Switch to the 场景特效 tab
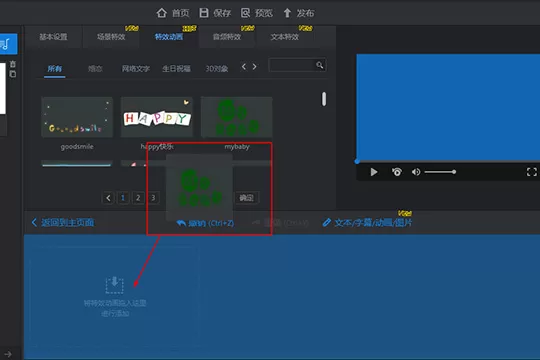 click(111, 37)
